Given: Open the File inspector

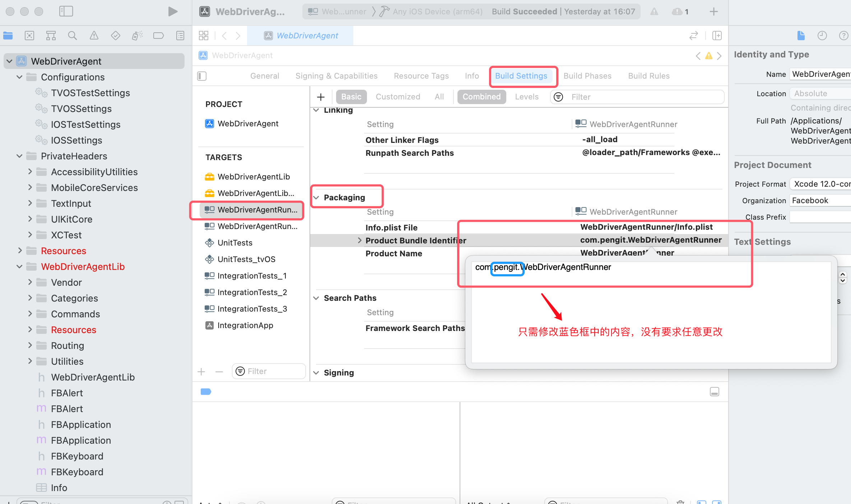Looking at the screenshot, I should coord(801,36).
